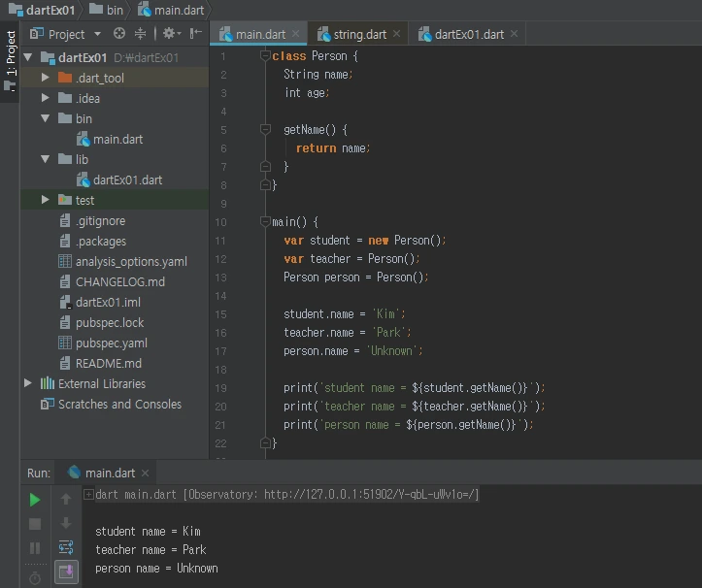The image size is (702, 588).
Task: Expand the .dart_tool folder
Action: point(45,78)
